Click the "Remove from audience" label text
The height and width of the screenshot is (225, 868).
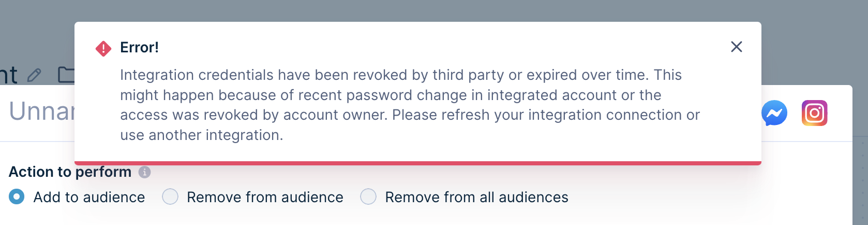pyautogui.click(x=265, y=198)
